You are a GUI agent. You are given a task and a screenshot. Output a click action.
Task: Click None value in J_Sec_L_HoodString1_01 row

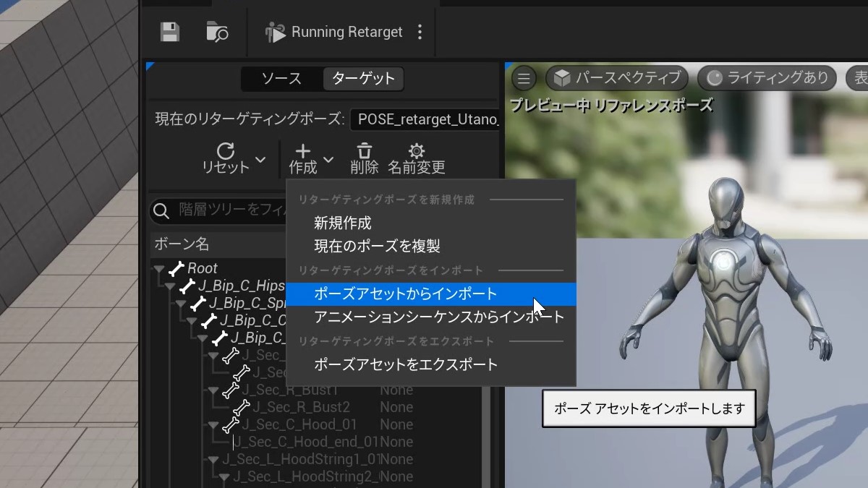[396, 459]
